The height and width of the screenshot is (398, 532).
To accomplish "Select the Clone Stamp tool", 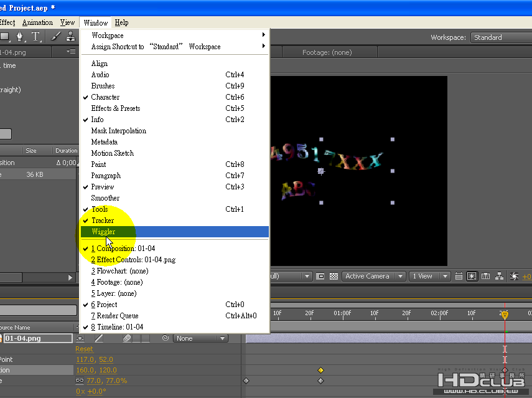I will (70, 36).
